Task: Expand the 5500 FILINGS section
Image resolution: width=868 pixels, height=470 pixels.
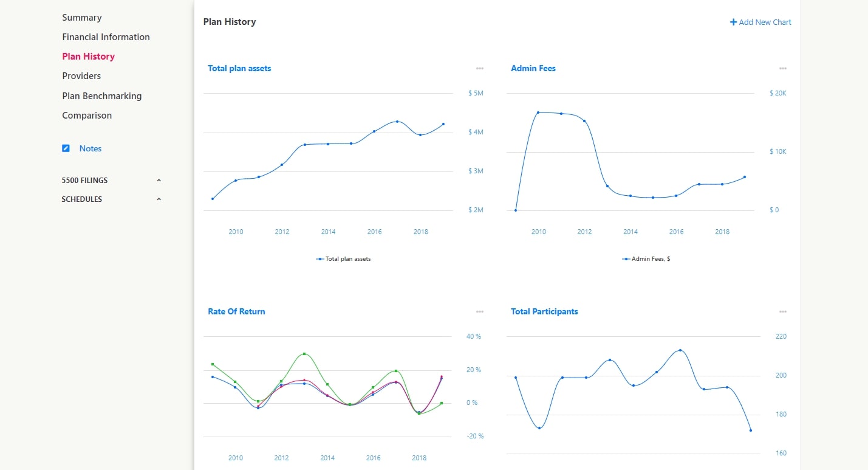Action: click(x=159, y=181)
